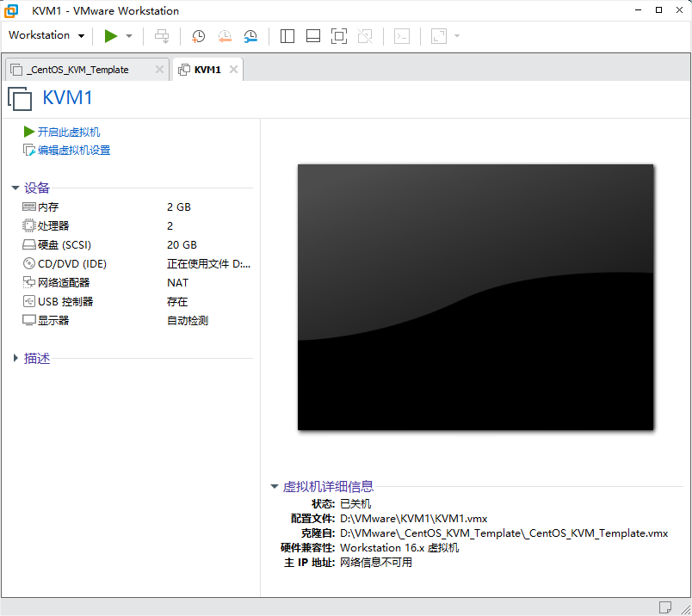
Task: Select the USB 控制器 device row
Action: [x=136, y=302]
